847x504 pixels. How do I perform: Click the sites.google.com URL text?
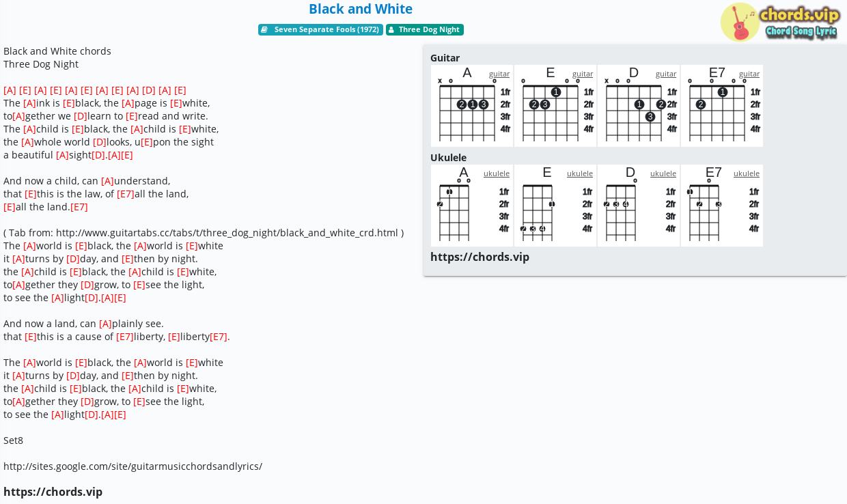coord(133,466)
